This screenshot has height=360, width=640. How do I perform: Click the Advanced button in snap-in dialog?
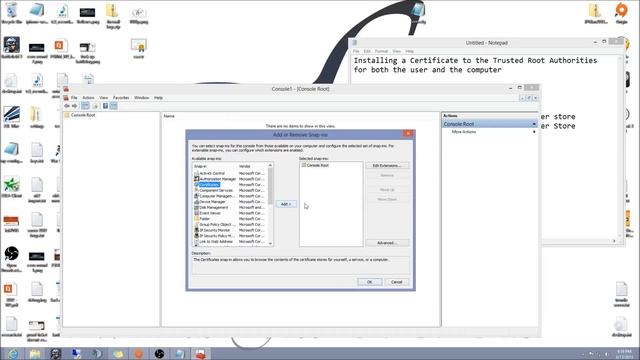(x=387, y=243)
